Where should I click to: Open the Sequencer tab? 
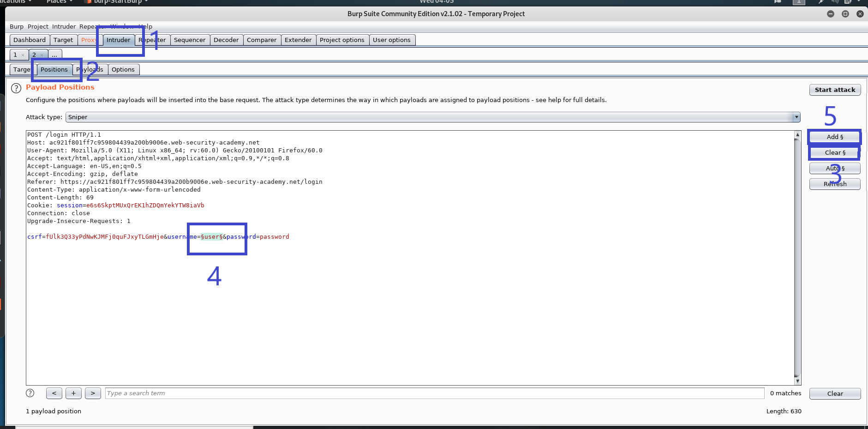[190, 40]
